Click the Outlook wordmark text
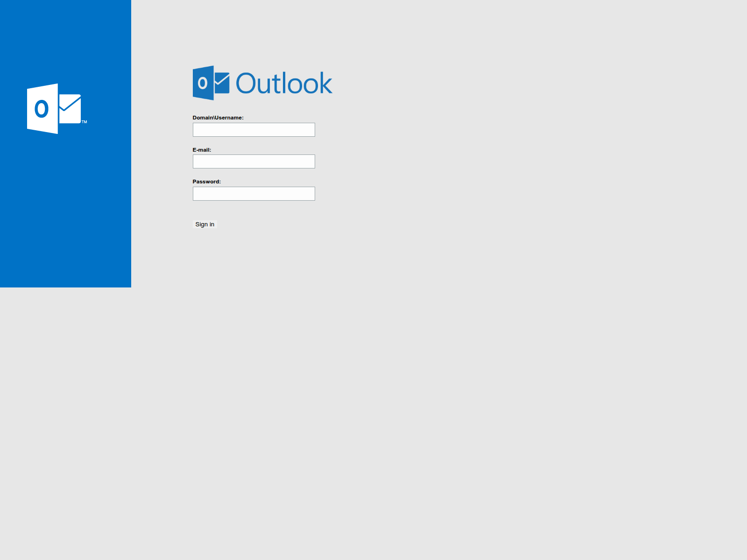This screenshot has width=747, height=560. click(x=284, y=84)
